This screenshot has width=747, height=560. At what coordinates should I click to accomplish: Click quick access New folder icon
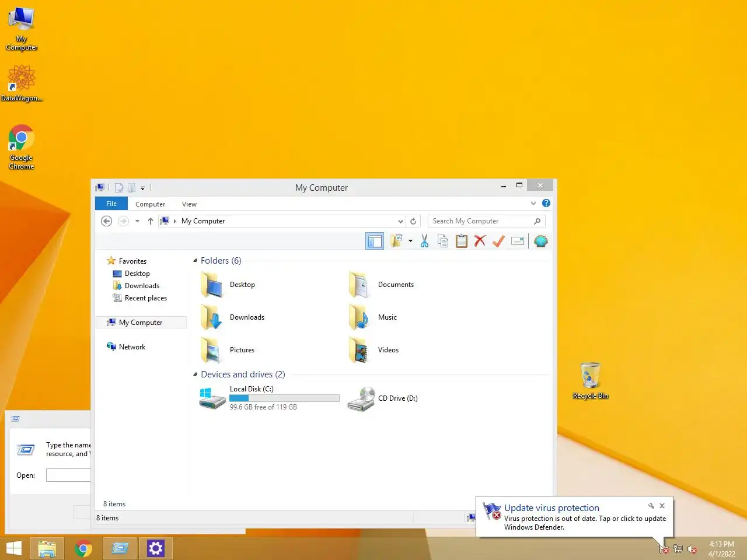coord(132,188)
